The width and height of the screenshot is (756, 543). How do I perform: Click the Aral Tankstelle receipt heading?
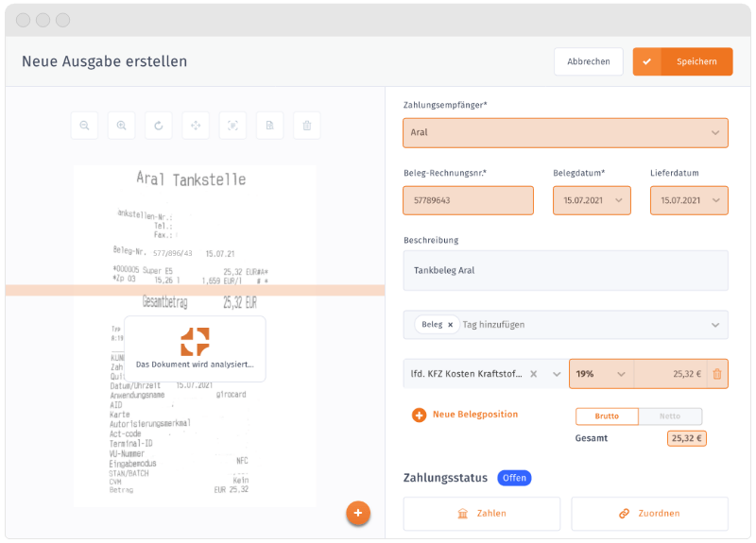click(191, 179)
